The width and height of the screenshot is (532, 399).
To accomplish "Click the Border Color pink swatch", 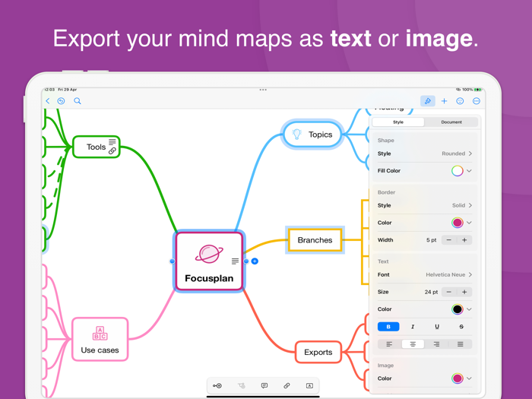I will click(458, 223).
